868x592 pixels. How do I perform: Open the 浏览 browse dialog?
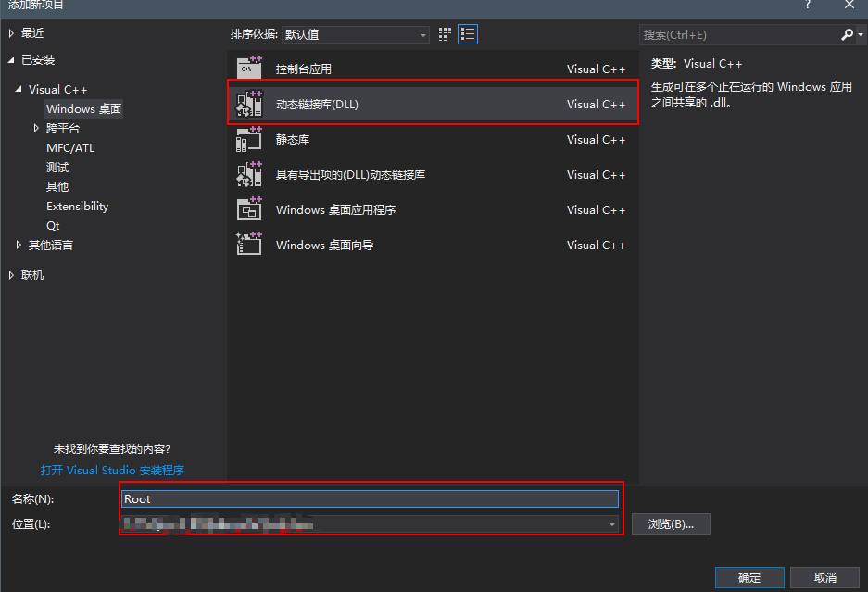[670, 523]
